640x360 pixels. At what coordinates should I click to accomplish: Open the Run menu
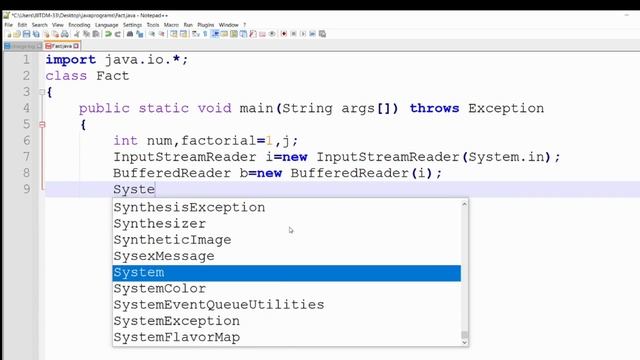point(188,25)
